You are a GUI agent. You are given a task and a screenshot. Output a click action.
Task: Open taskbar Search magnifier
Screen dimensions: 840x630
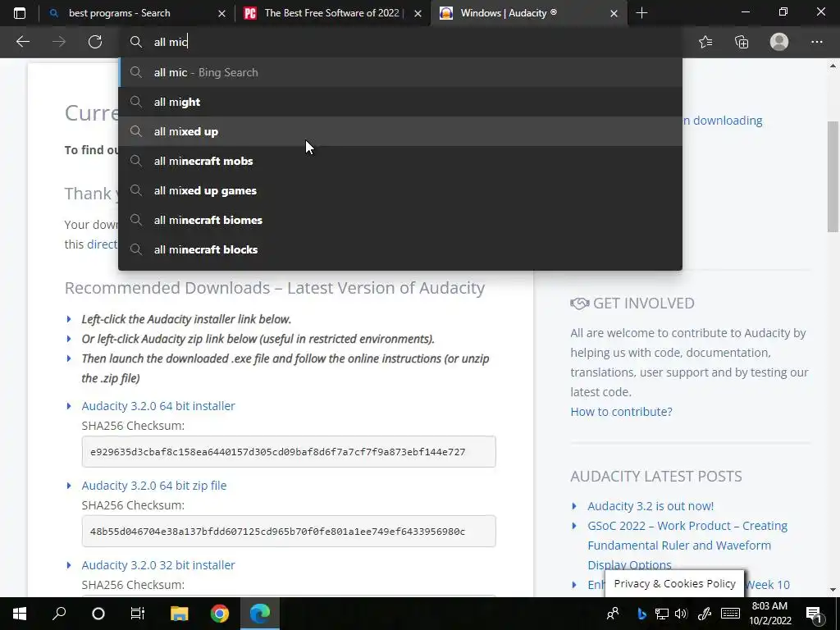pyautogui.click(x=59, y=614)
